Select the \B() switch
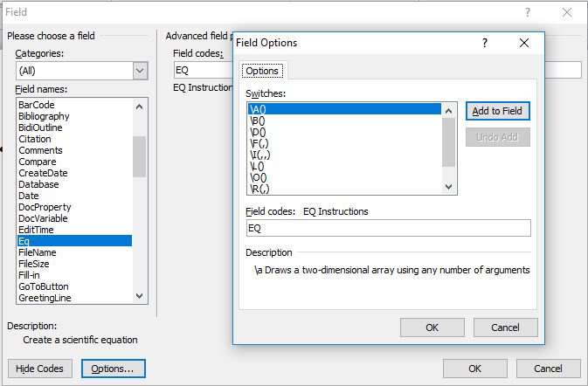This screenshot has width=588, height=386. [344, 121]
